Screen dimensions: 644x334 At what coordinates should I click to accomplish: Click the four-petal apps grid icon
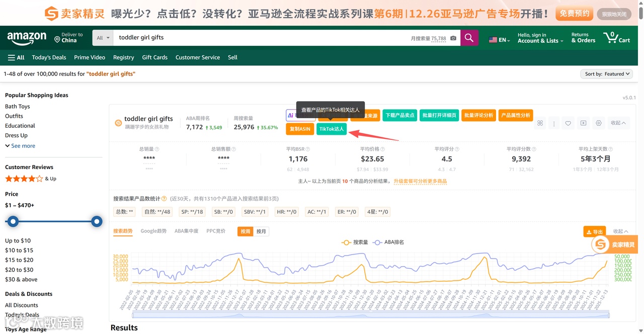click(540, 123)
